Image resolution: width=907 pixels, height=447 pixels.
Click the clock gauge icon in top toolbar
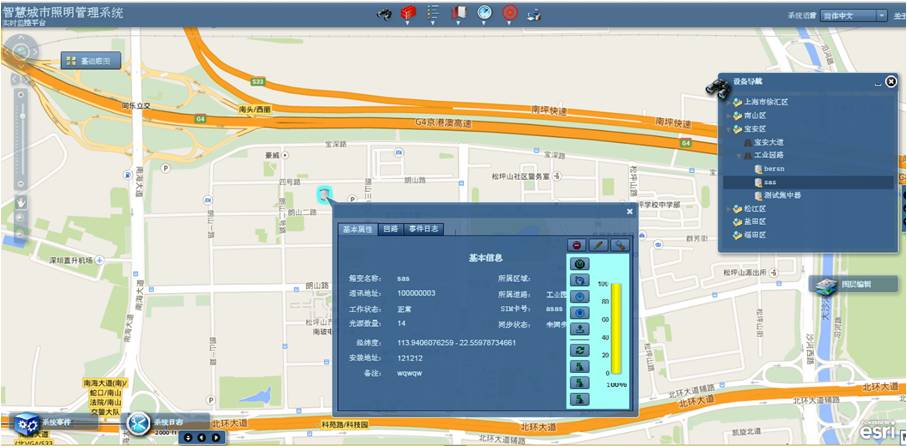tap(484, 13)
